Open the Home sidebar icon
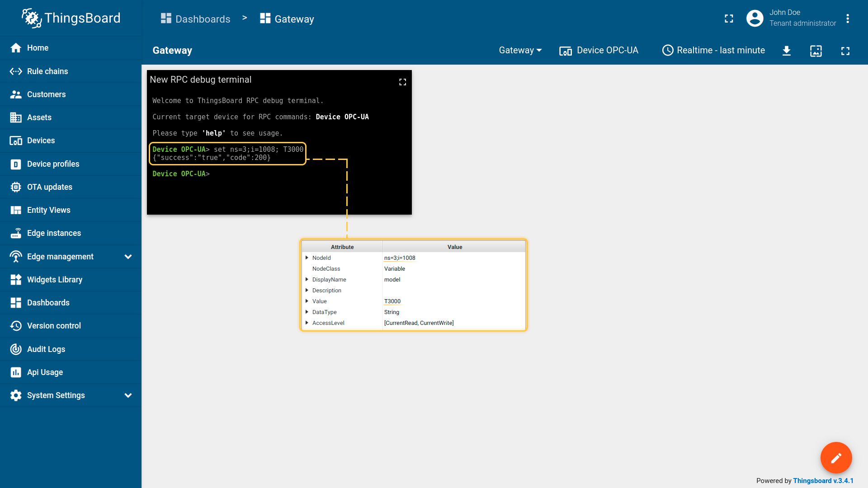Image resolution: width=868 pixels, height=488 pixels. (x=16, y=48)
